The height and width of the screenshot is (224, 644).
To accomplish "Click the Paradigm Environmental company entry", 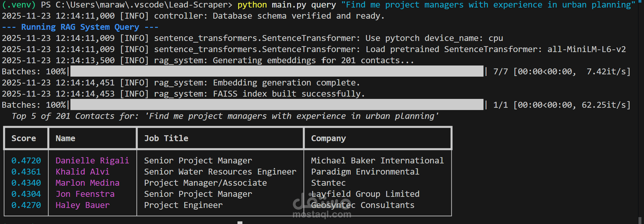I will pyautogui.click(x=365, y=172).
